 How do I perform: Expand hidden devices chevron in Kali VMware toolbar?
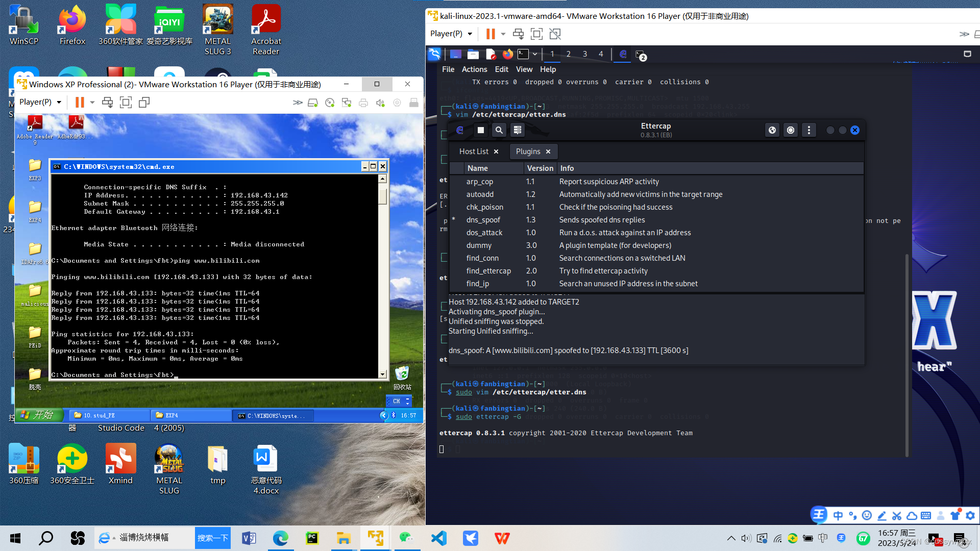pyautogui.click(x=964, y=34)
